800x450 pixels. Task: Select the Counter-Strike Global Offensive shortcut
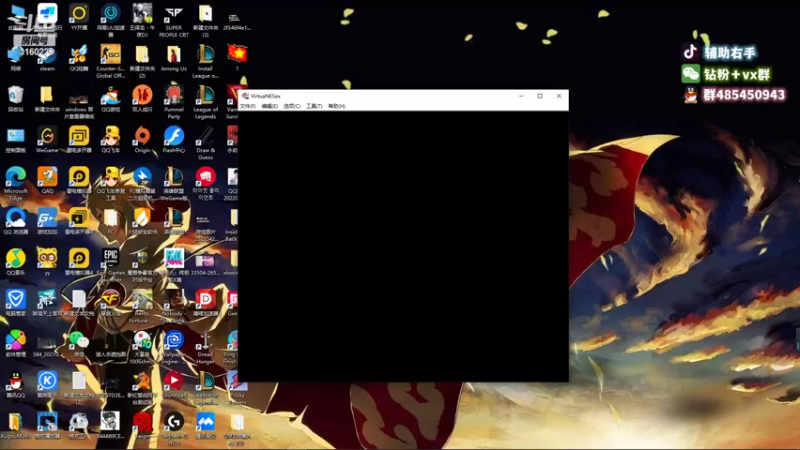pos(110,61)
